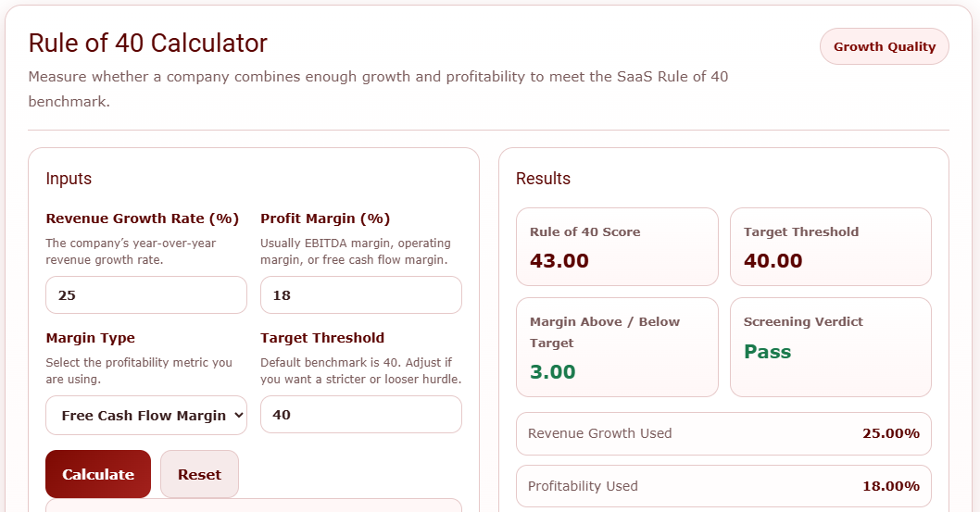The height and width of the screenshot is (512, 980).
Task: Select the Target Threshold result card
Action: click(830, 247)
